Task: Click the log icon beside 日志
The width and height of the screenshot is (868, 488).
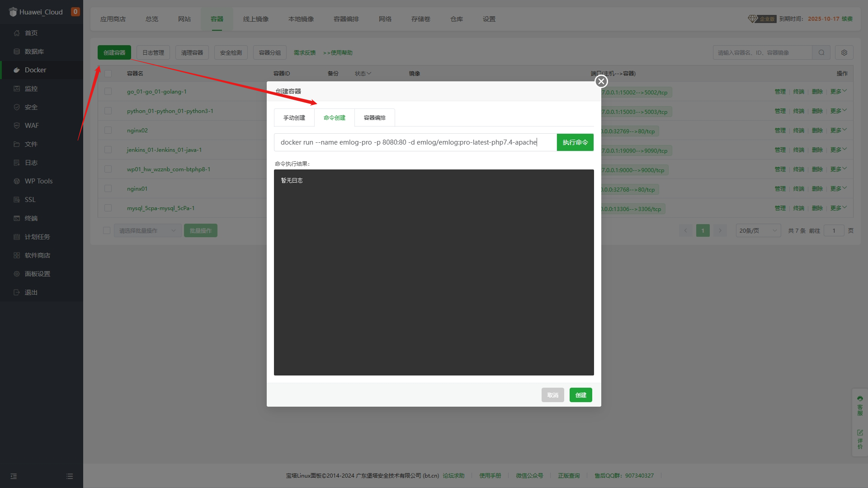Action: pyautogui.click(x=17, y=163)
